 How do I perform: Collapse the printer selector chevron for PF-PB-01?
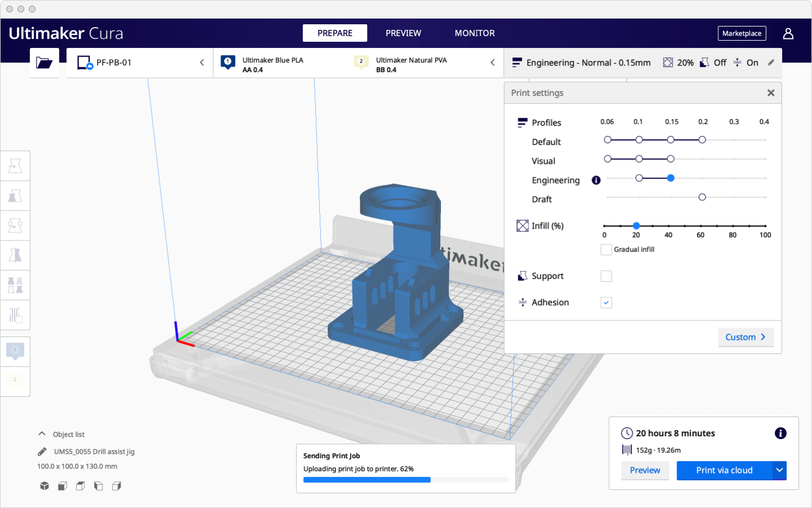click(x=202, y=63)
